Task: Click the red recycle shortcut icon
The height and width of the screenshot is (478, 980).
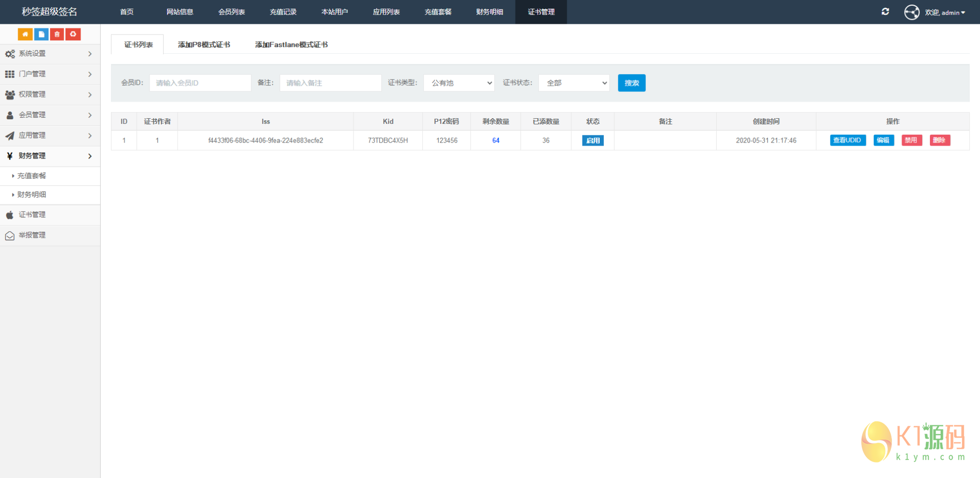Action: click(x=73, y=34)
